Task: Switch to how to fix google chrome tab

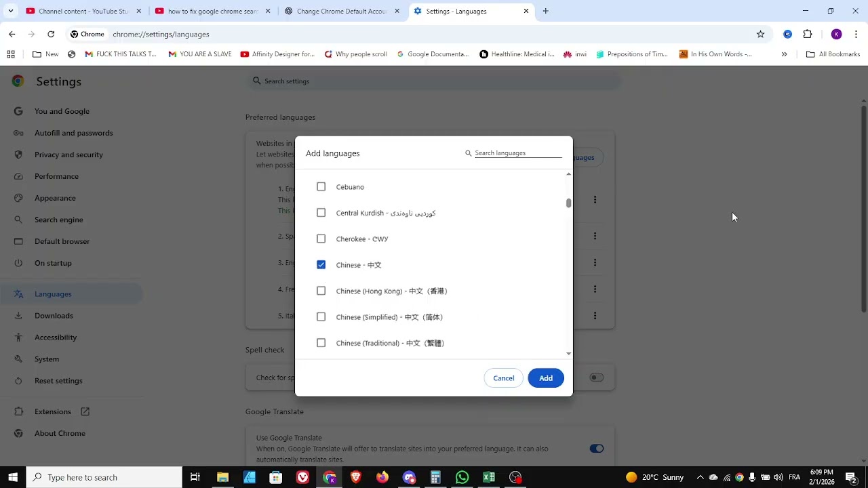Action: (x=212, y=11)
